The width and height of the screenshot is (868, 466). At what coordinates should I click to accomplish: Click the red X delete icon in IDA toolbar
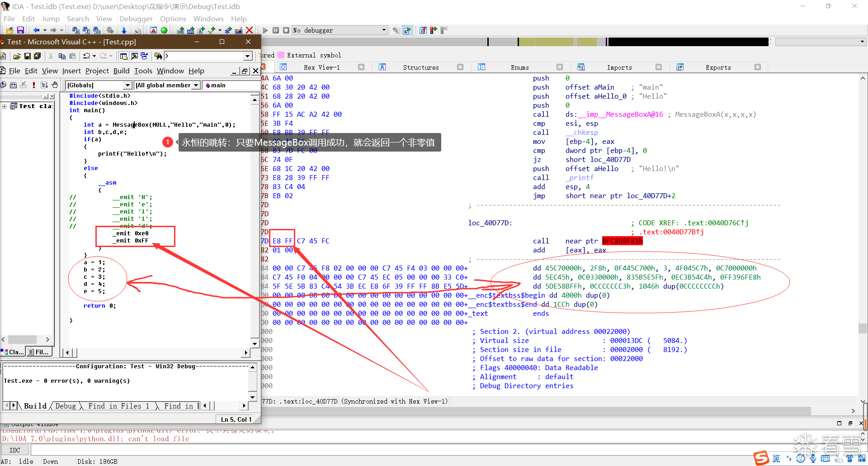point(249,30)
